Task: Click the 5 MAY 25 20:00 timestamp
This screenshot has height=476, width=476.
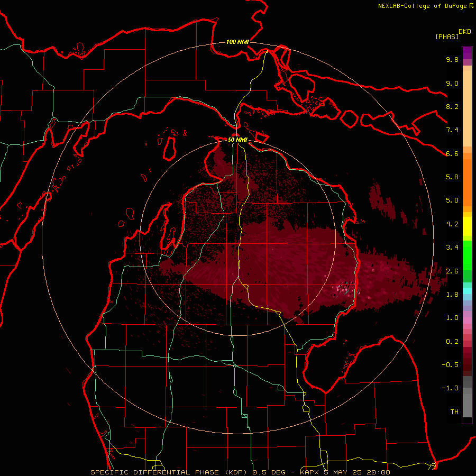Action: click(357, 472)
